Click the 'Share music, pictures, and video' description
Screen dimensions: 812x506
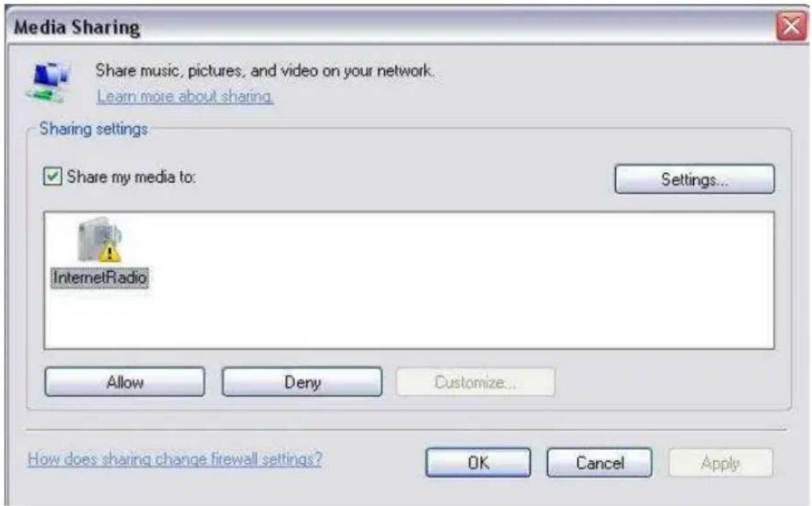tap(265, 71)
